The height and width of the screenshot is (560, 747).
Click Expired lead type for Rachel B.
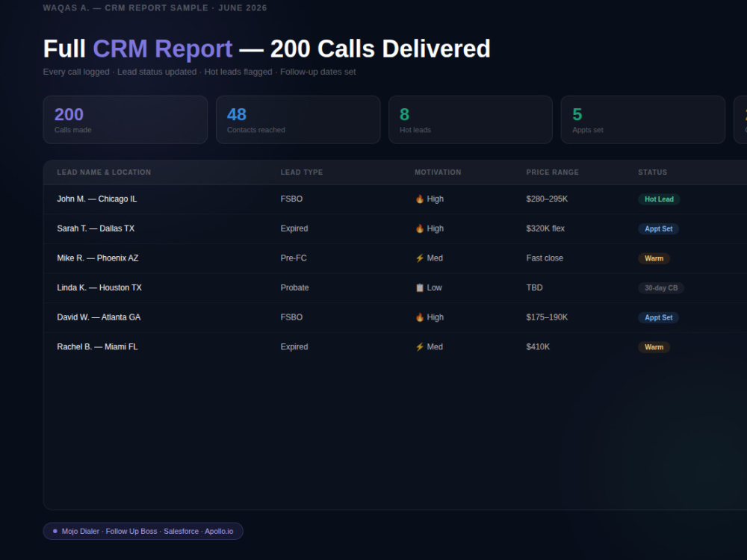pos(294,346)
